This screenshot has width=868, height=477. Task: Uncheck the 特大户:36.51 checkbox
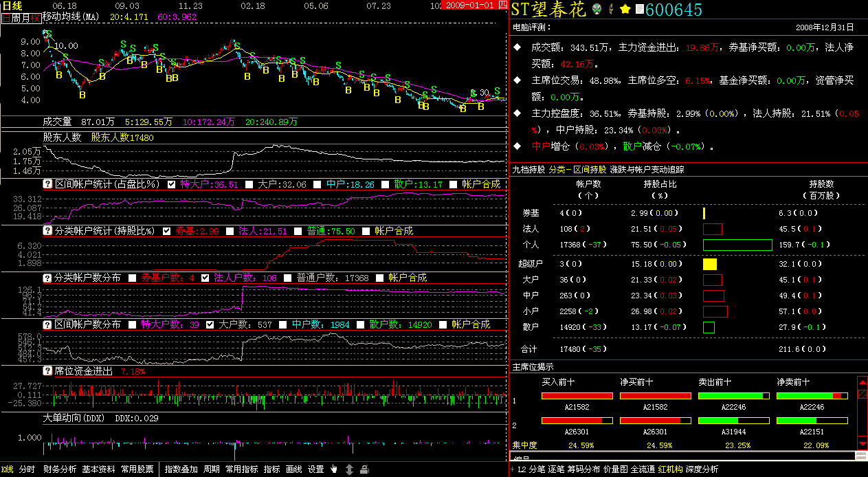point(172,184)
